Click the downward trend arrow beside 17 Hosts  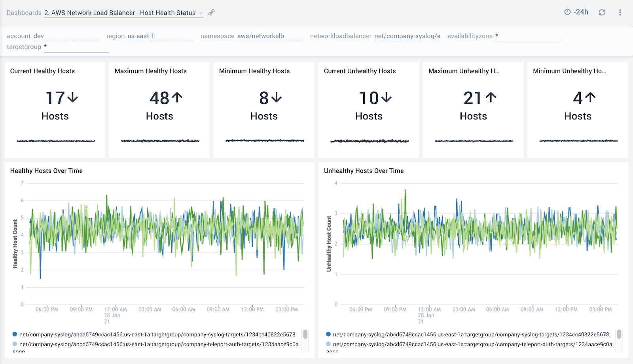[72, 98]
